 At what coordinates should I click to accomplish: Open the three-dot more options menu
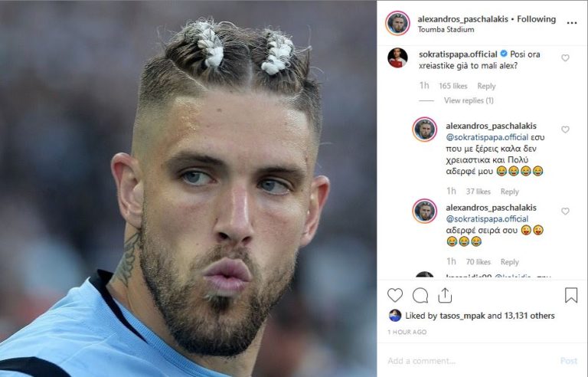571,23
